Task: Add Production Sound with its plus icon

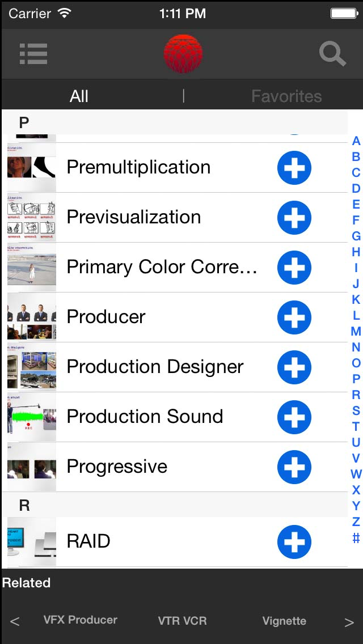Action: coord(294,417)
